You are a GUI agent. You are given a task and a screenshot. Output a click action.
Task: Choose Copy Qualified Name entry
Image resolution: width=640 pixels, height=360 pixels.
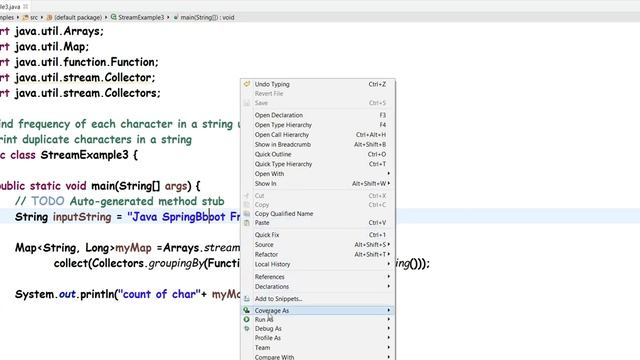coord(318,213)
